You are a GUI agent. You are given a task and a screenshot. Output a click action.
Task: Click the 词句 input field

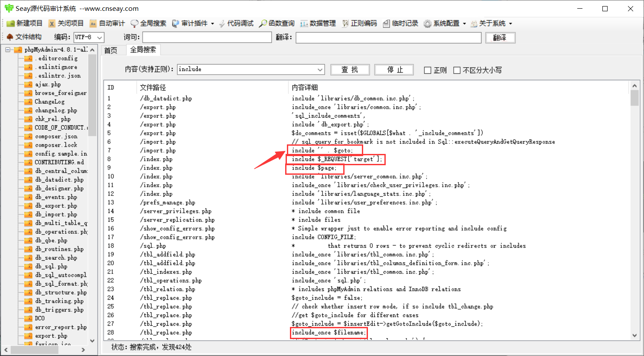[x=207, y=38]
